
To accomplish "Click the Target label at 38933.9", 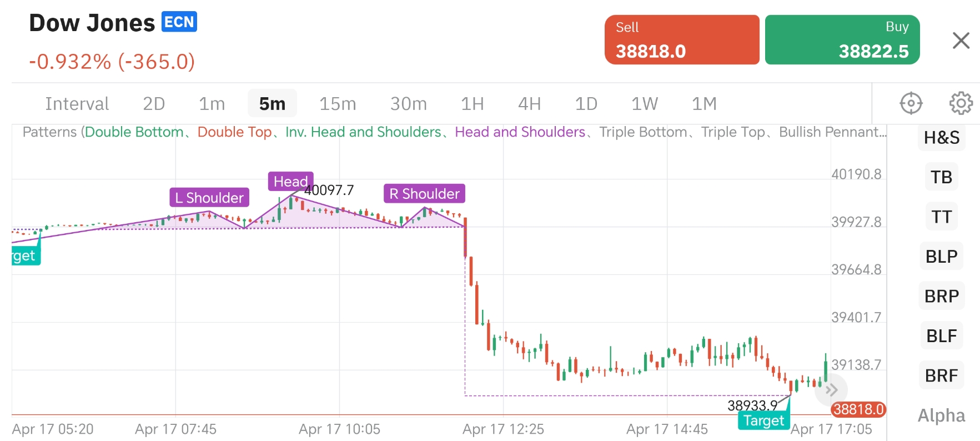I will pos(763,420).
